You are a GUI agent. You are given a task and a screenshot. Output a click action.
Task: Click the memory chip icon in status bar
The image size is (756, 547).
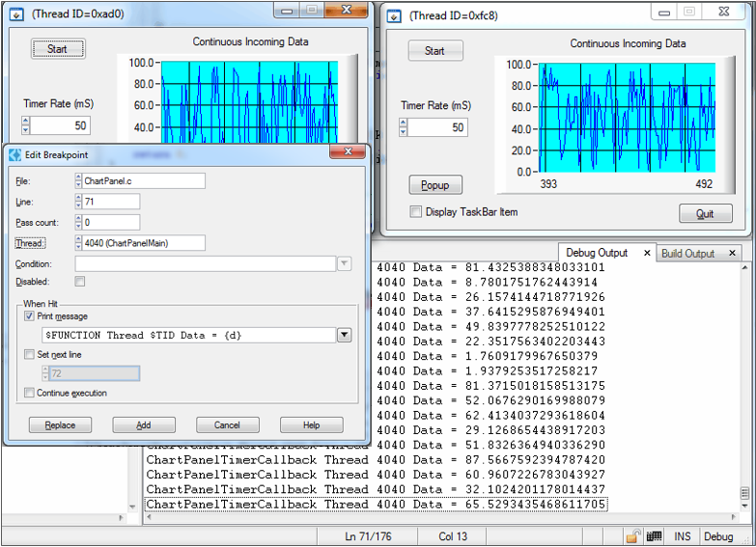pyautogui.click(x=655, y=536)
